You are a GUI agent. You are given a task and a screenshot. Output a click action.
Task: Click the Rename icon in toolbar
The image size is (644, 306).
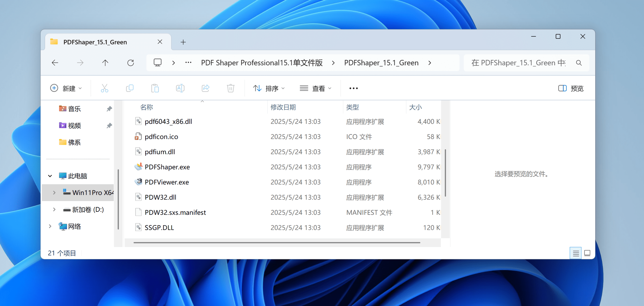click(x=180, y=88)
